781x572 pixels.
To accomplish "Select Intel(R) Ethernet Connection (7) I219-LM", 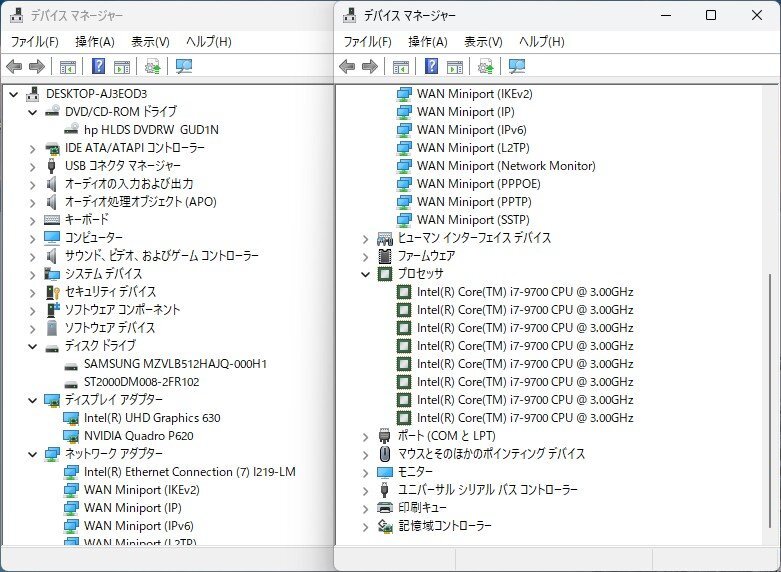I will 190,471.
